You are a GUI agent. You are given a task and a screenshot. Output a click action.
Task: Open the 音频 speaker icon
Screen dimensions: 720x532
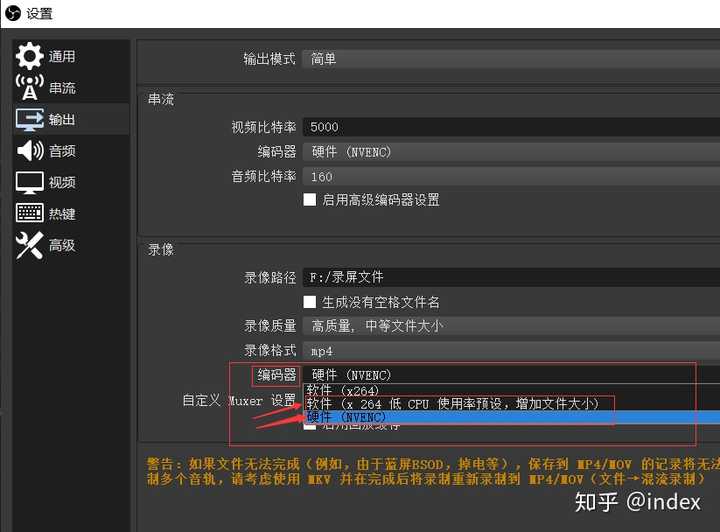click(29, 151)
